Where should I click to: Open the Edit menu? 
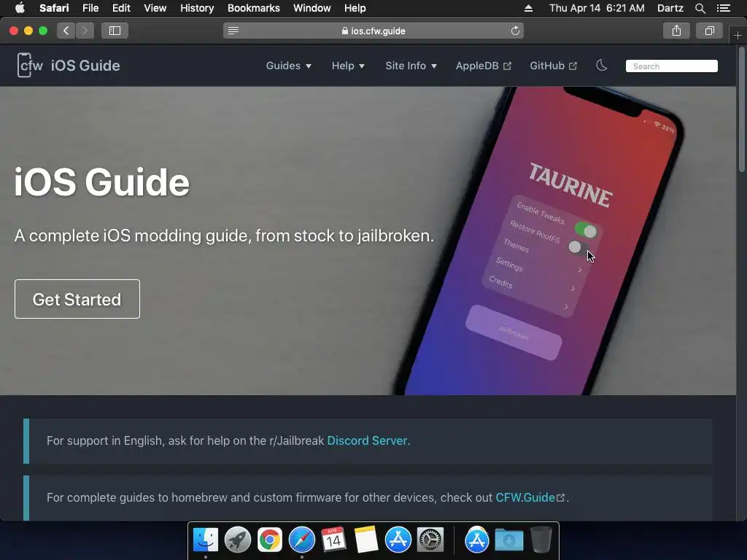[122, 8]
